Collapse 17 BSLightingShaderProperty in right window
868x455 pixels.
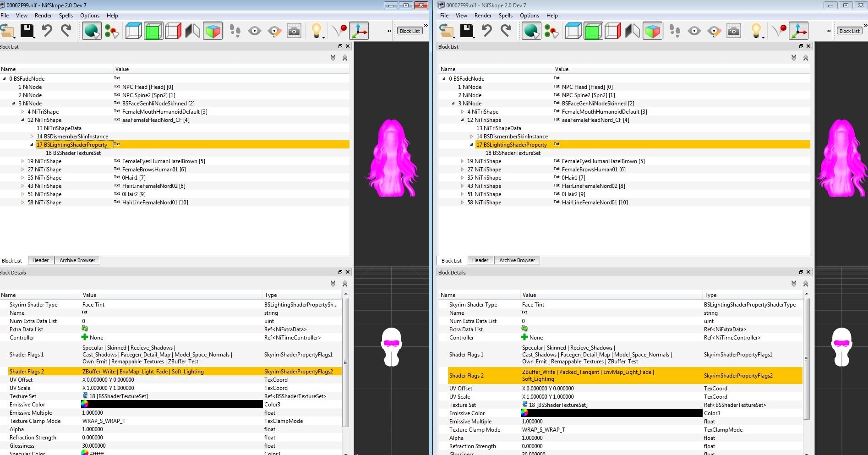point(472,144)
